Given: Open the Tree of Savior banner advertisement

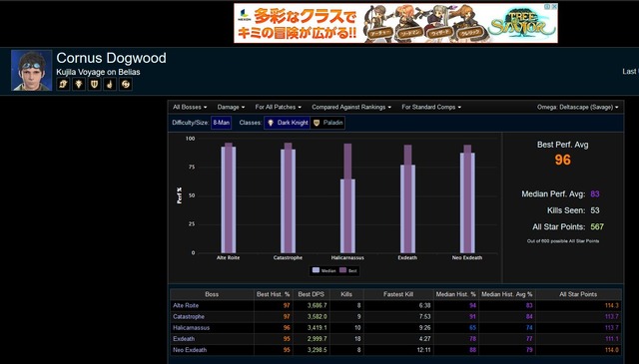Looking at the screenshot, I should point(395,23).
